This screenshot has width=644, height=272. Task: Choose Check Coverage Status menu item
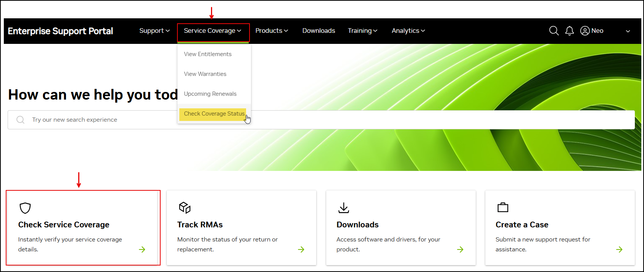(214, 114)
